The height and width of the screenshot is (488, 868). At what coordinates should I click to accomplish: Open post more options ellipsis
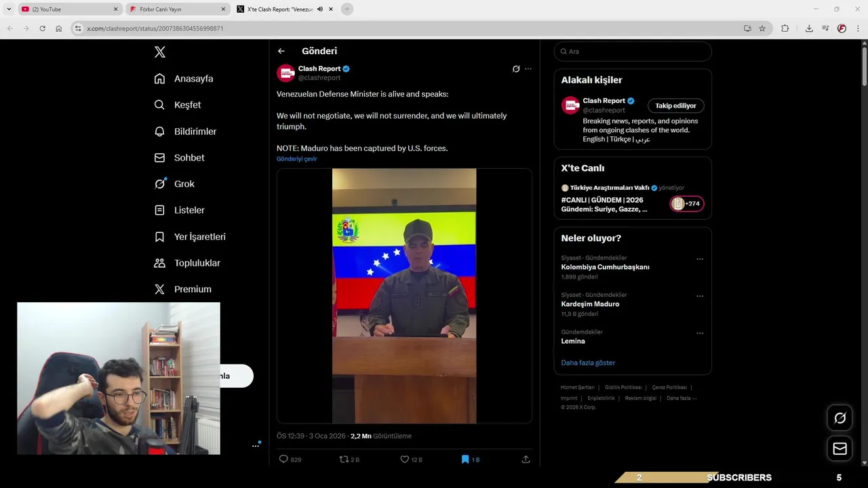pyautogui.click(x=528, y=69)
